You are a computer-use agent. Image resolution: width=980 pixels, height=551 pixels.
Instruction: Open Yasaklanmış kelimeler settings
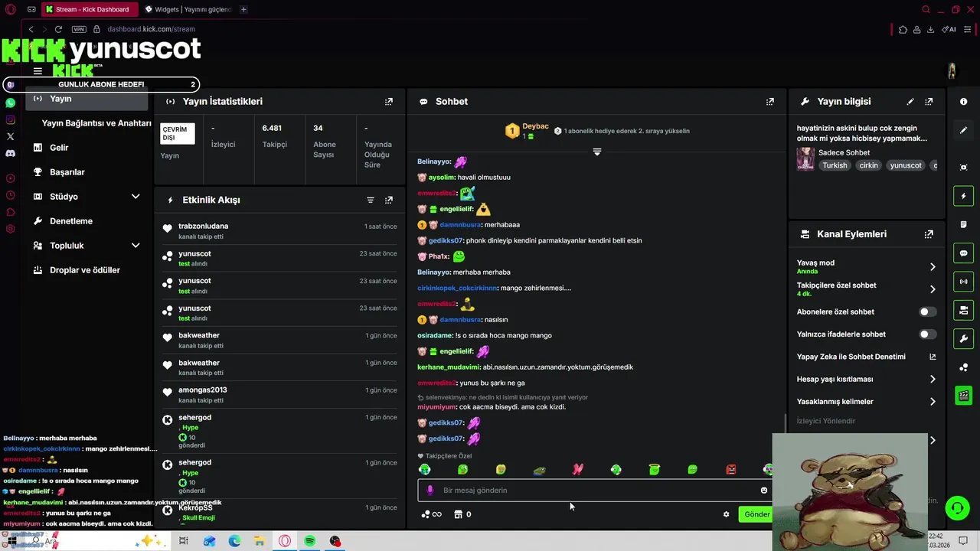[866, 402]
